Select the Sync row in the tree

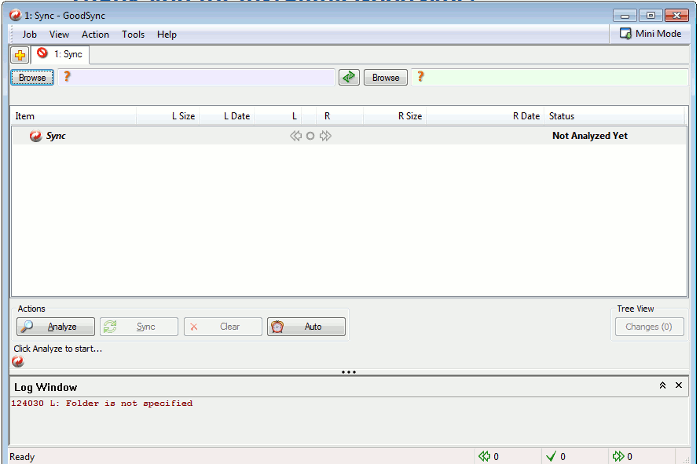coord(349,136)
